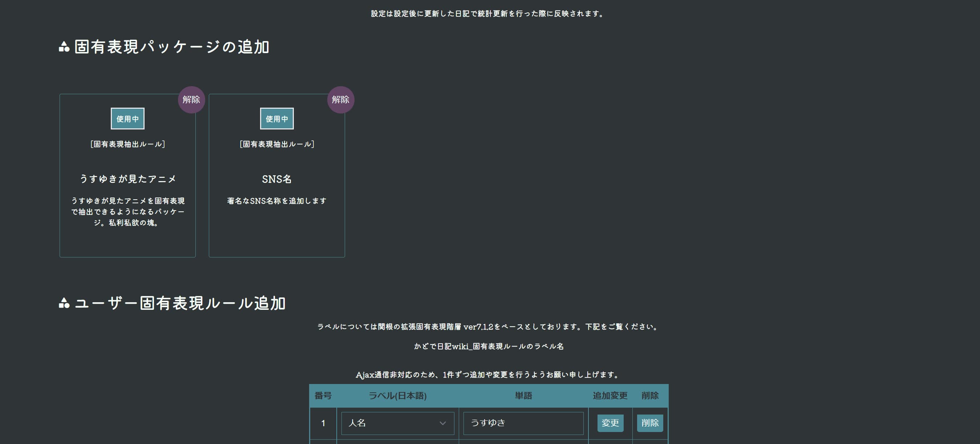980x444 pixels.
Task: Click the ラベル(日本語) column header
Action: pyautogui.click(x=399, y=396)
